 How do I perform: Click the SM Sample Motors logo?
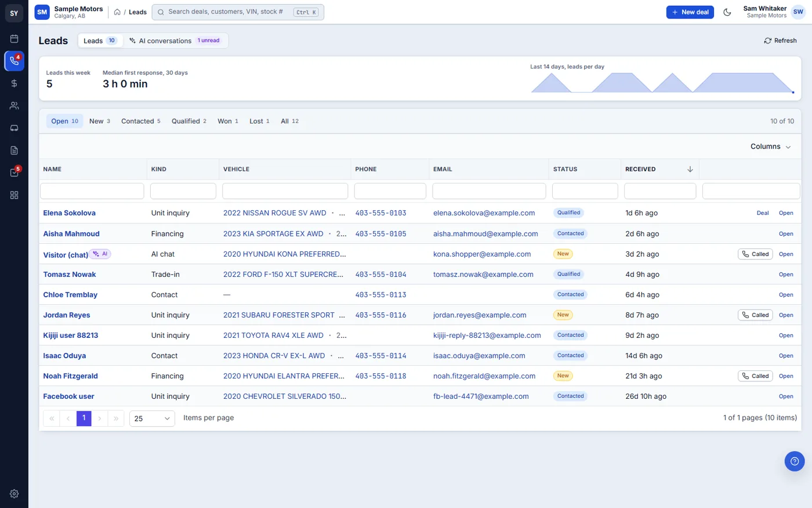(42, 12)
